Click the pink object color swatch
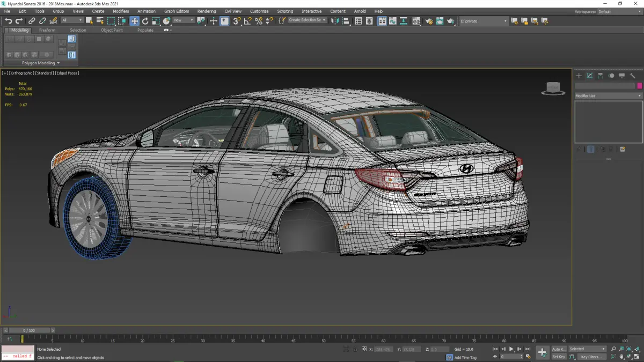Image resolution: width=644 pixels, height=362 pixels. tap(640, 86)
